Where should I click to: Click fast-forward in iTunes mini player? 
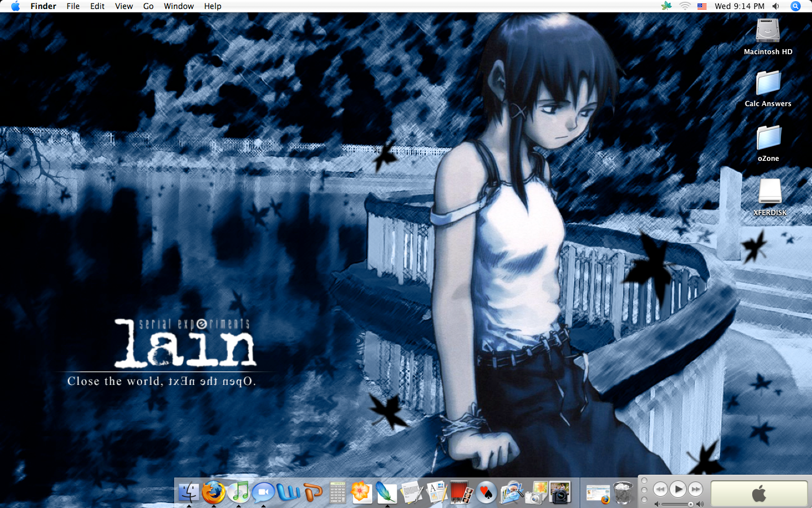pyautogui.click(x=696, y=489)
